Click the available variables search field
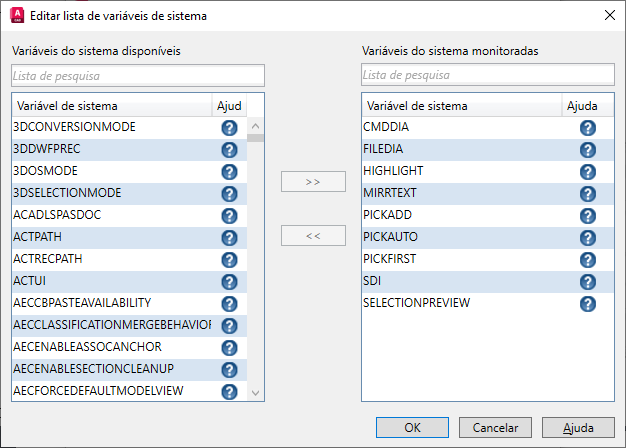The height and width of the screenshot is (448, 626). pos(138,75)
